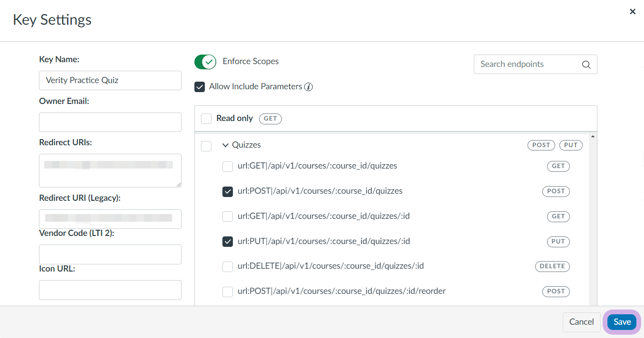This screenshot has width=644, height=338.
Task: Click the Quizzes group label
Action: tap(246, 145)
